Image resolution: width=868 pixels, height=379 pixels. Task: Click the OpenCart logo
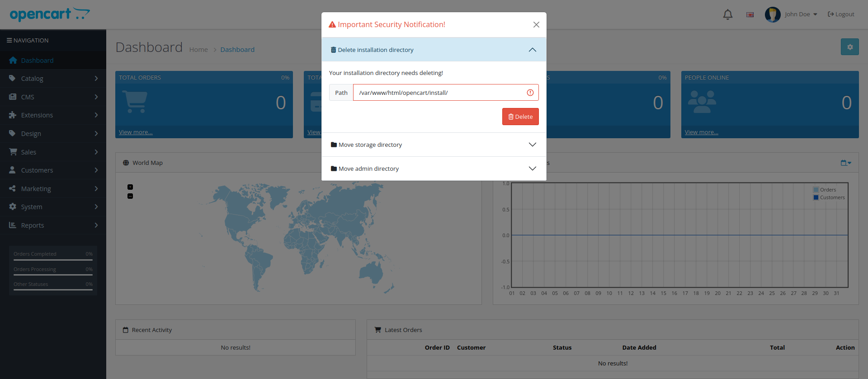coord(50,14)
